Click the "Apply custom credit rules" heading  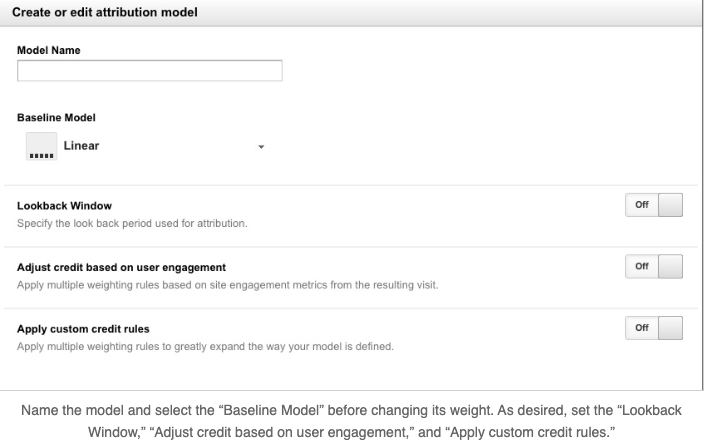point(83,329)
